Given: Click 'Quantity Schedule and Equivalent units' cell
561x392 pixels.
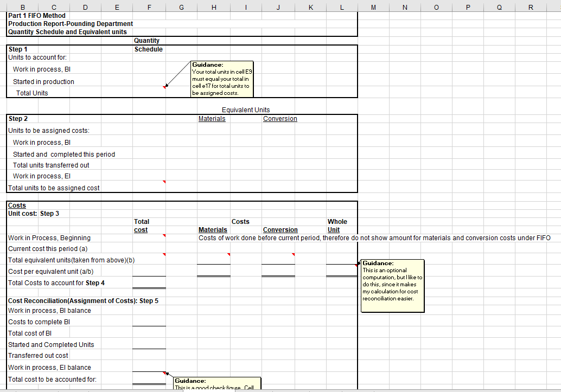Looking at the screenshot, I should tap(67, 32).
